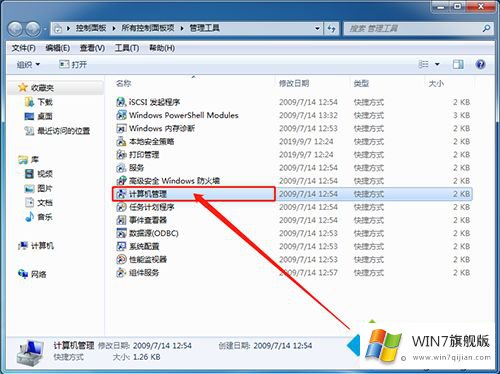Open the 工具(T) menu
This screenshot has width=500, height=374.
[x=127, y=48]
